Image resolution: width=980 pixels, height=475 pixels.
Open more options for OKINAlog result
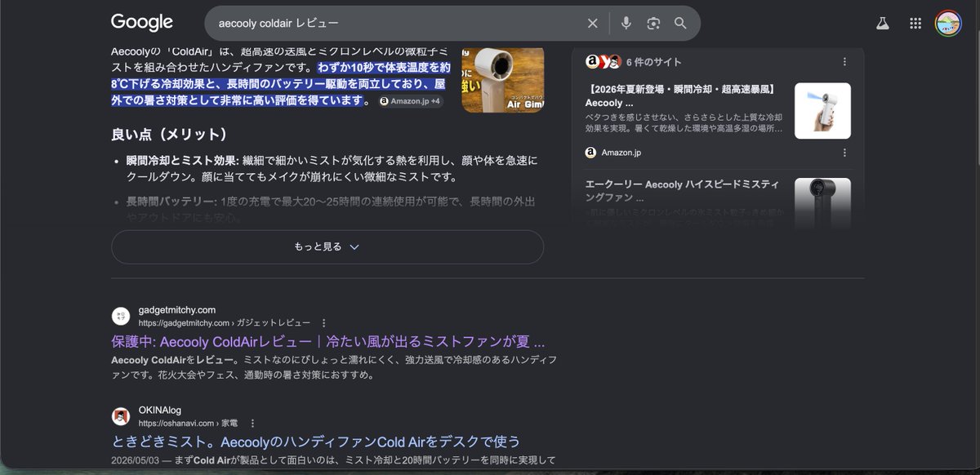(252, 424)
